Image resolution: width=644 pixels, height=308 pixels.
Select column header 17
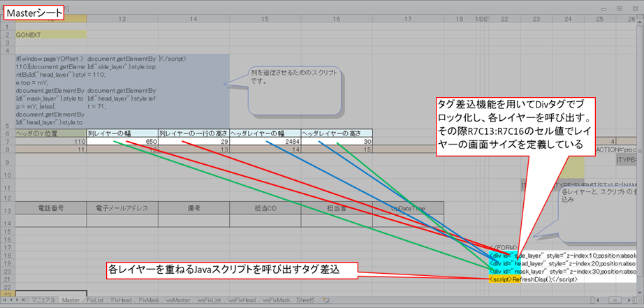click(x=408, y=18)
